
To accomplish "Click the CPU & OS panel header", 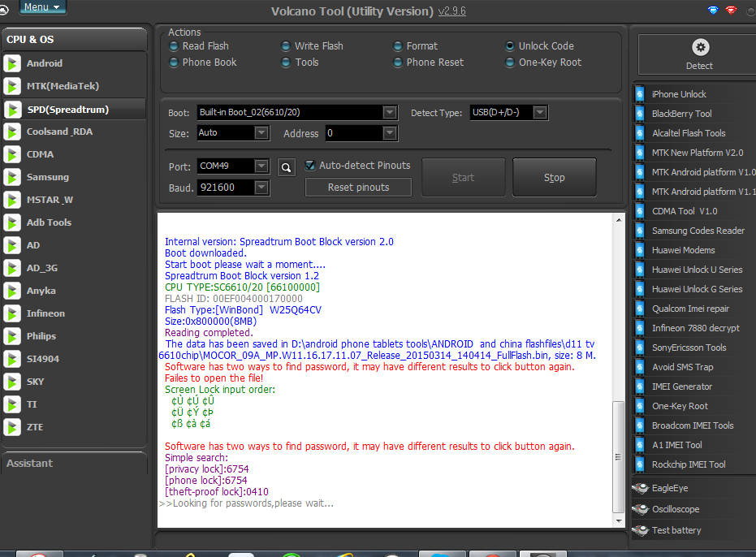I will tap(74, 40).
